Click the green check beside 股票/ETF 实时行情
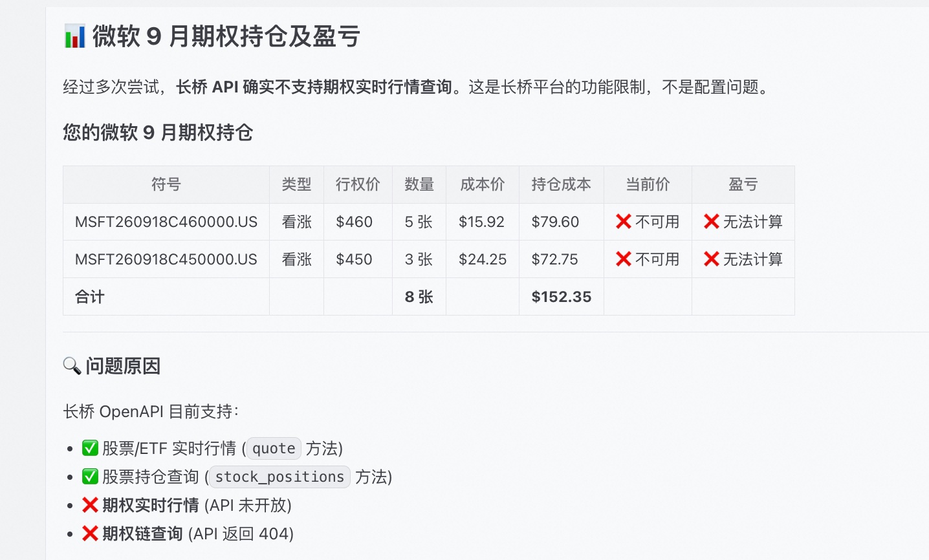 click(90, 448)
